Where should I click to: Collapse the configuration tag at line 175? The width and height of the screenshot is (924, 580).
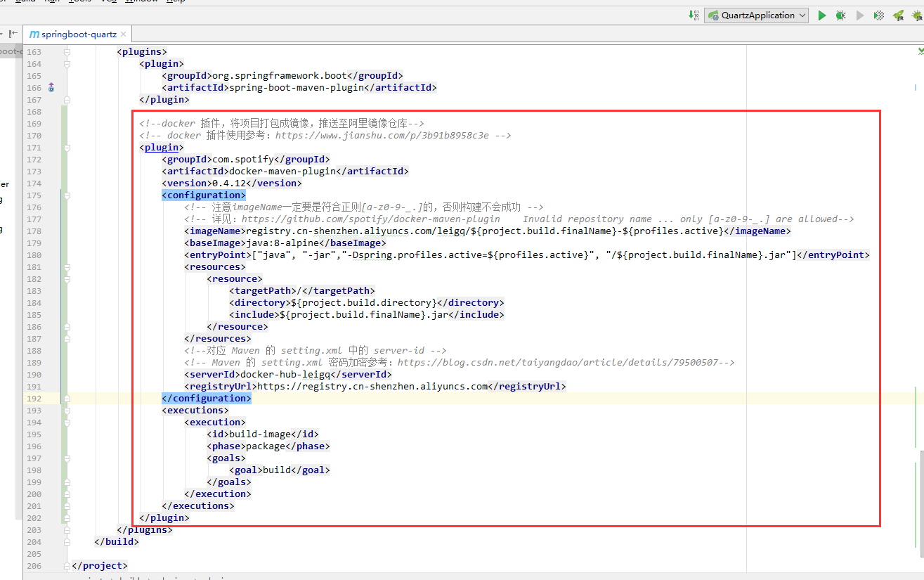(x=67, y=195)
